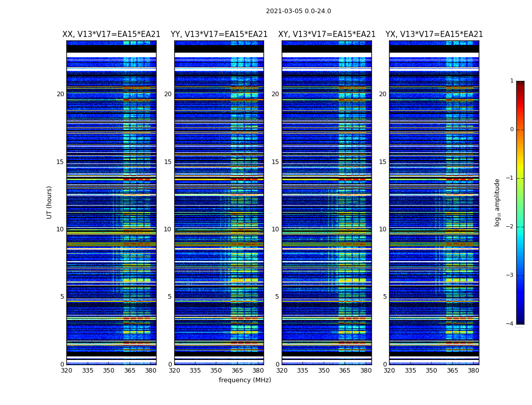Click inside the XX spectrogram plot
The image size is (532, 405).
point(111,202)
